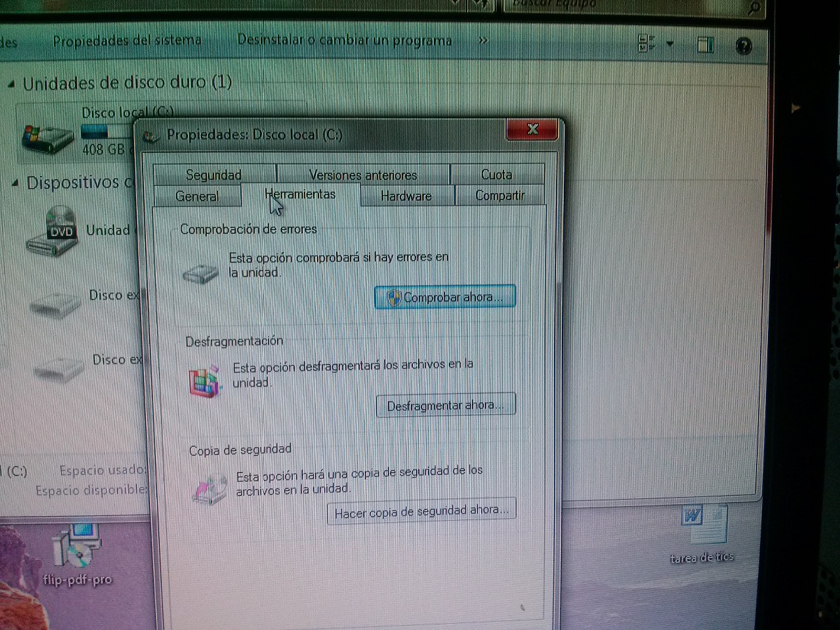Collapse the Dispositivos group arrow
The image size is (840, 630).
click(16, 184)
